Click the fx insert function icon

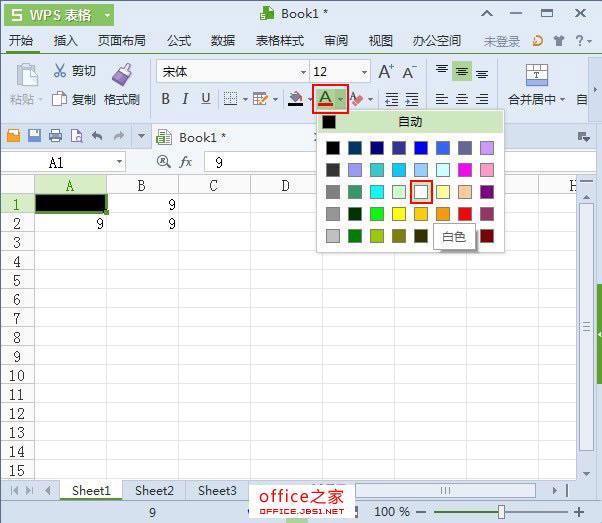[186, 162]
